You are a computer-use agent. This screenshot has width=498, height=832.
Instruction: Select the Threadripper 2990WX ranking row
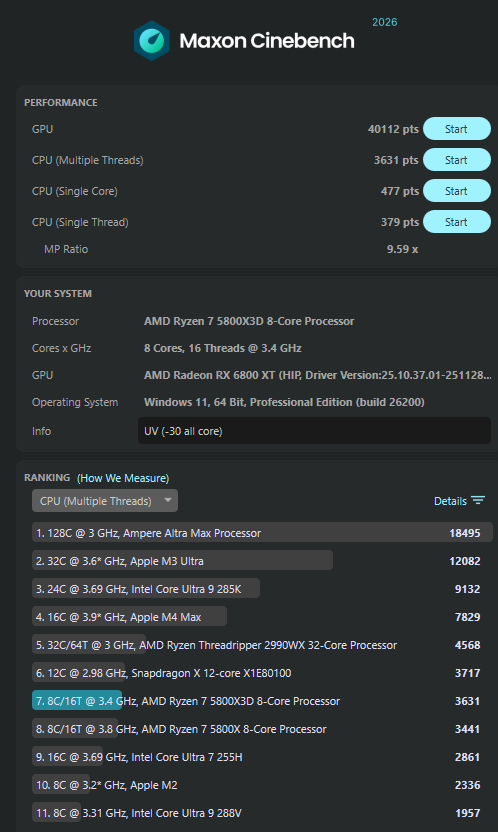pyautogui.click(x=262, y=645)
